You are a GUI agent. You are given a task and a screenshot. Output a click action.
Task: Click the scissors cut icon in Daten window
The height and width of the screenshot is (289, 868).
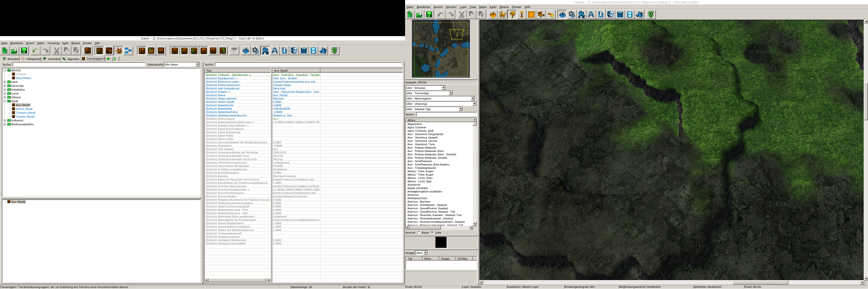(x=57, y=51)
